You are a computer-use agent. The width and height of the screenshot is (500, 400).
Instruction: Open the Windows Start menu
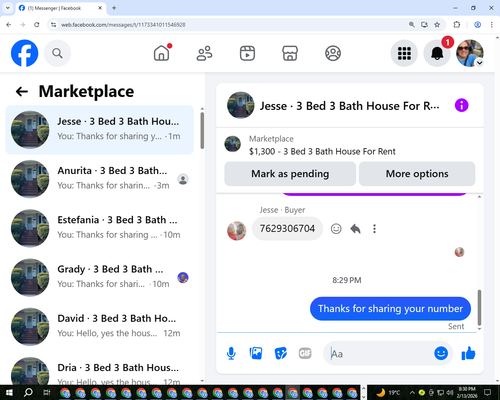pyautogui.click(x=9, y=393)
